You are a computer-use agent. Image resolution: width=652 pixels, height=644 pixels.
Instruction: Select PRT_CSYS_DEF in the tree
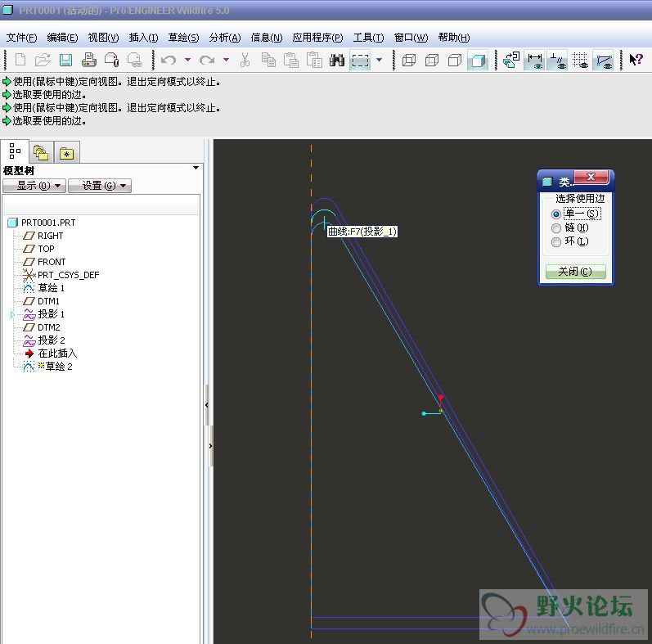point(68,275)
